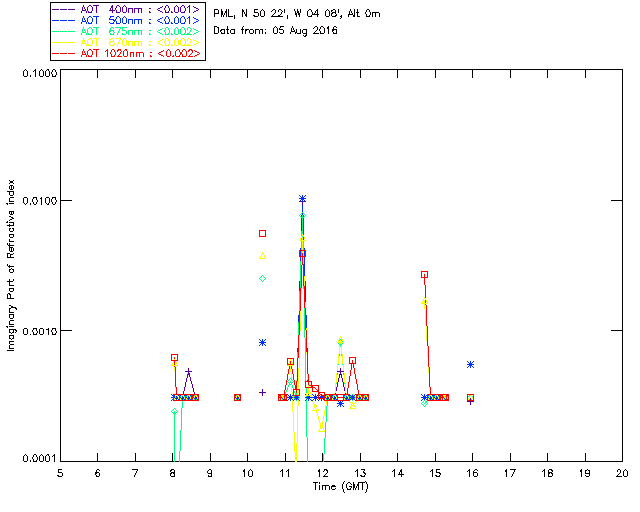Click the y-axis tick label '0.0010'
This screenshot has height=512, width=640.
point(40,331)
